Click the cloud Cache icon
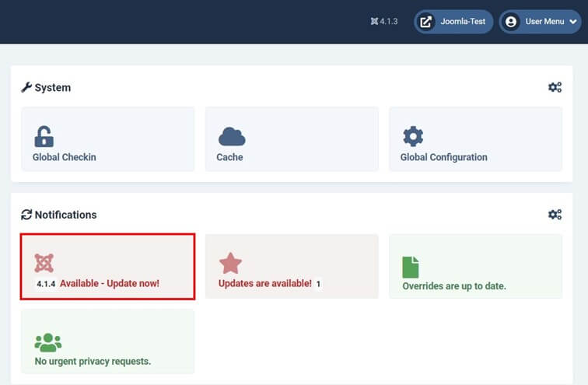 pyautogui.click(x=232, y=136)
